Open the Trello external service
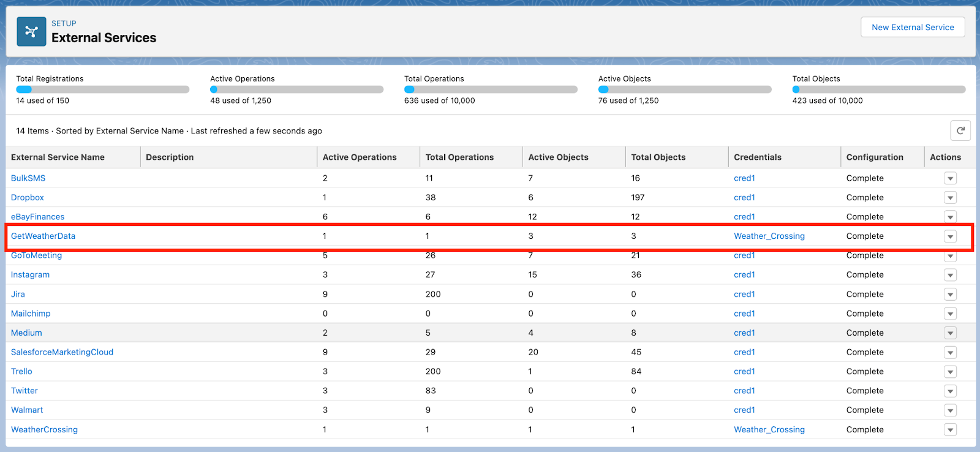This screenshot has height=452, width=980. pos(21,371)
